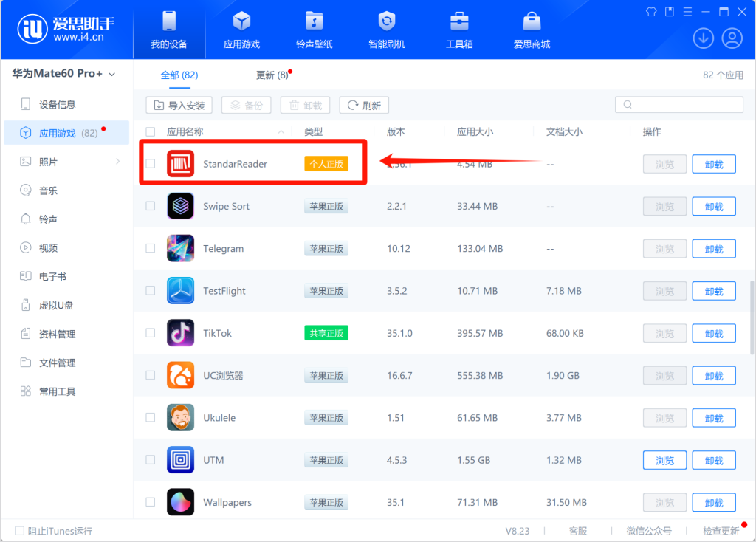This screenshot has width=756, height=542.
Task: Open the user account avatar icon
Action: (732, 38)
